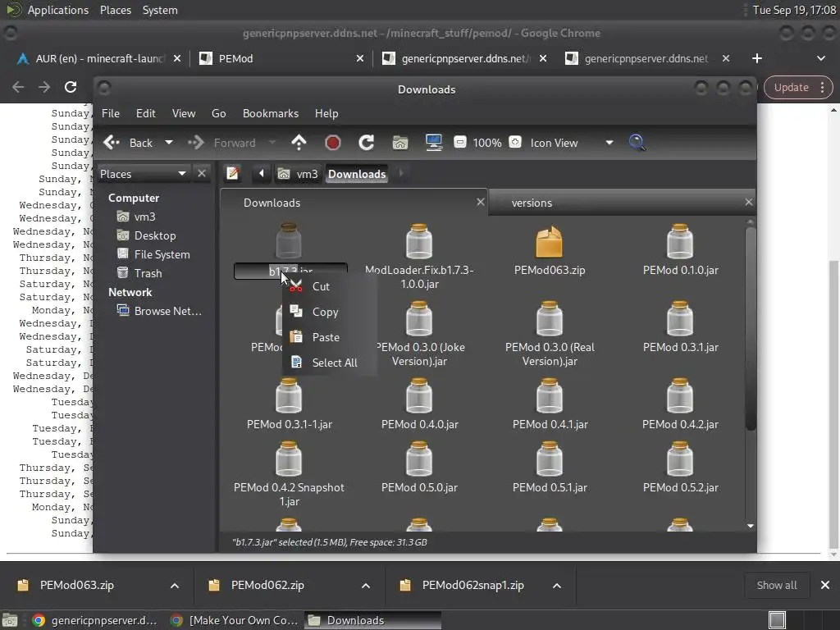
Task: Expand PEMod063.zip download options chevron
Action: [175, 586]
